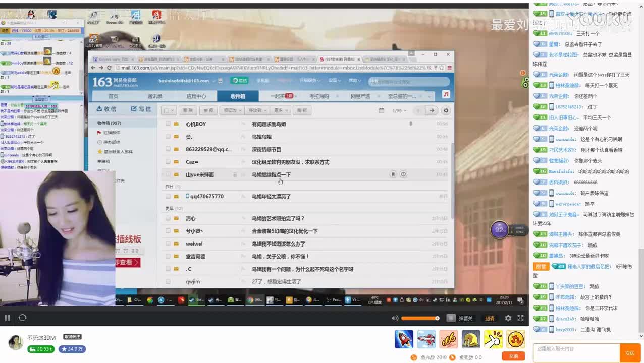Check the qq470675770 email checkbox

coord(168,196)
